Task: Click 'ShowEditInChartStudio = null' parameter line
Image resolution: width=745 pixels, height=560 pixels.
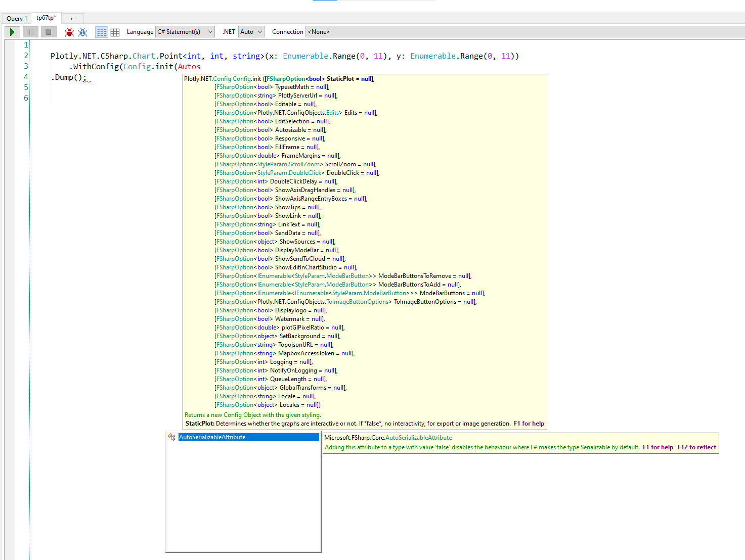Action: (x=286, y=267)
